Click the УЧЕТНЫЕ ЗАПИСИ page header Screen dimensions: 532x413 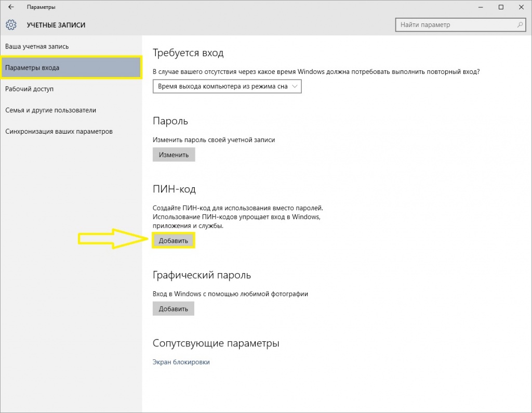point(56,25)
